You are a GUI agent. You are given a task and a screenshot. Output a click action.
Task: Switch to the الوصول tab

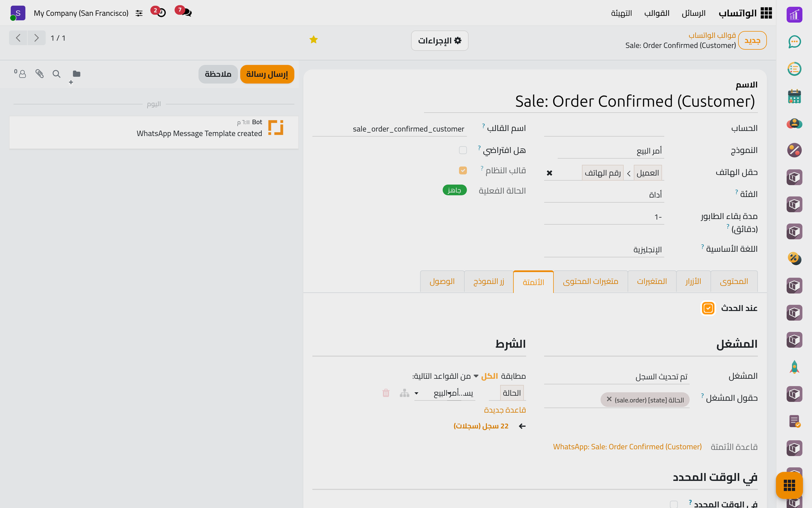[442, 282]
